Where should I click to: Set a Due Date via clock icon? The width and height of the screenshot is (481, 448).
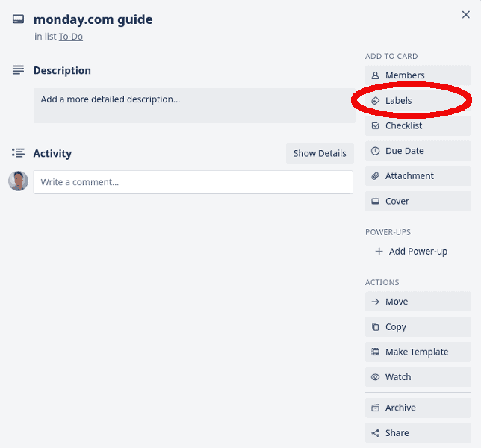pyautogui.click(x=376, y=151)
